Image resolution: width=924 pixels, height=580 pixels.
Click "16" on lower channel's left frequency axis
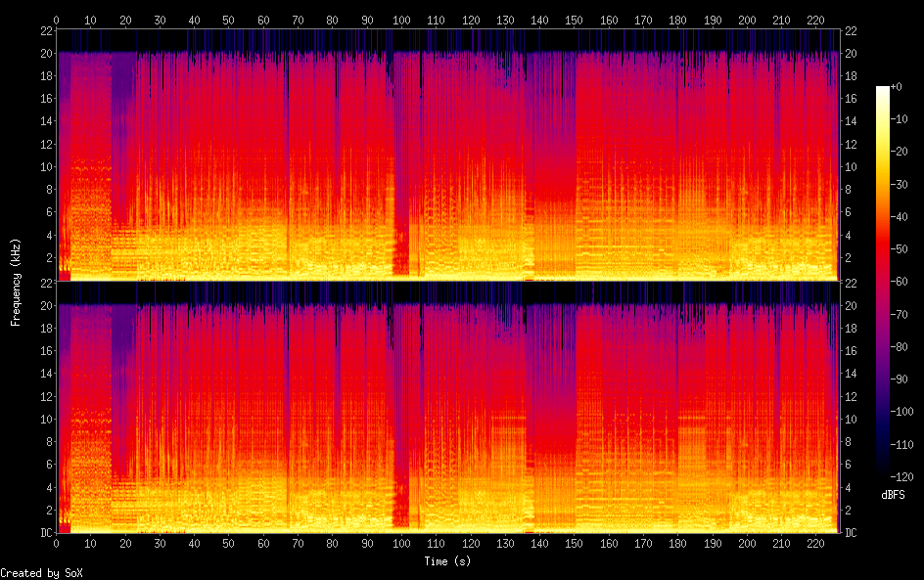(x=47, y=351)
